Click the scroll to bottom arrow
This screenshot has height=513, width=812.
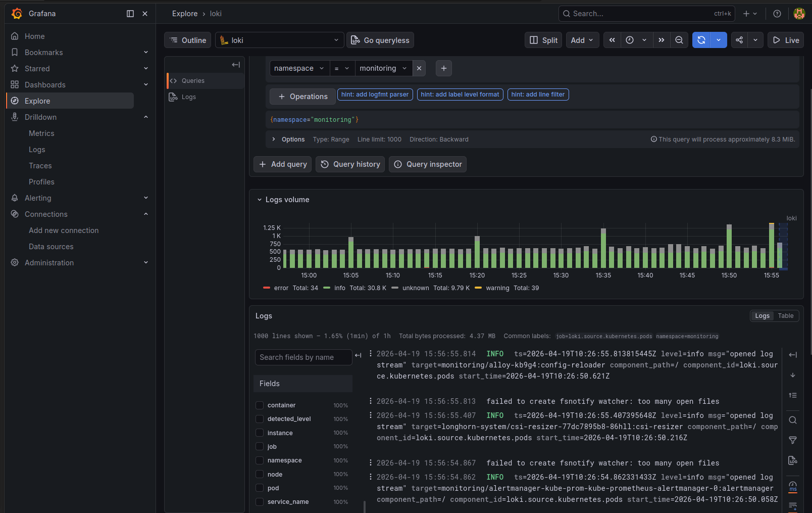(x=793, y=375)
